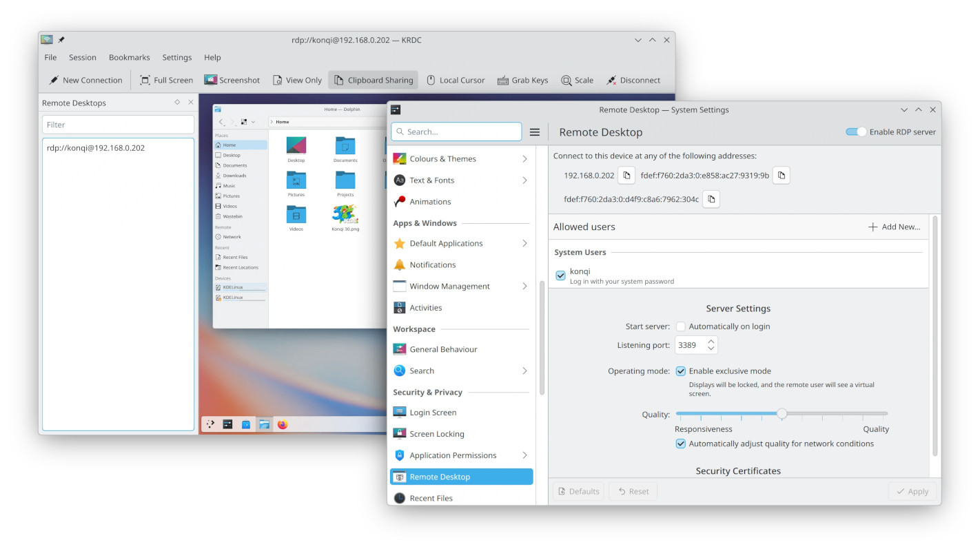This screenshot has height=551, width=980.
Task: Float the Remote Desktops panel
Action: tap(177, 102)
